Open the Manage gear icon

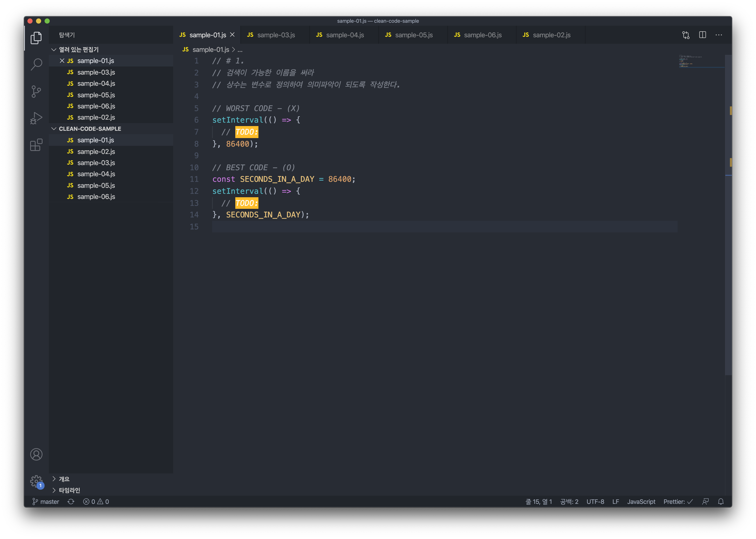(36, 481)
